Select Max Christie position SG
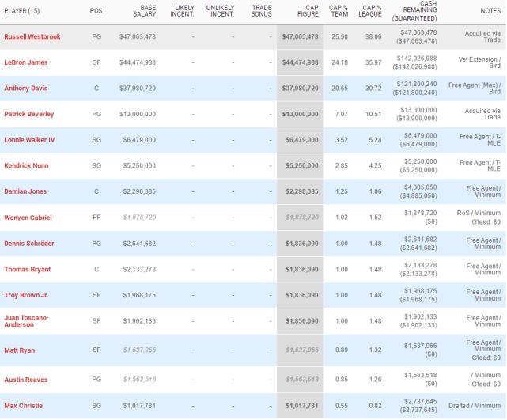 click(x=96, y=406)
